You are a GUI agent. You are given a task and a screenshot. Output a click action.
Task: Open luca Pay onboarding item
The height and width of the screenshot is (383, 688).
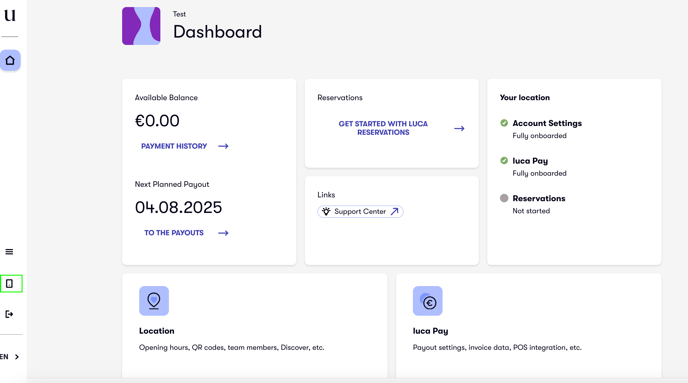[x=530, y=161]
